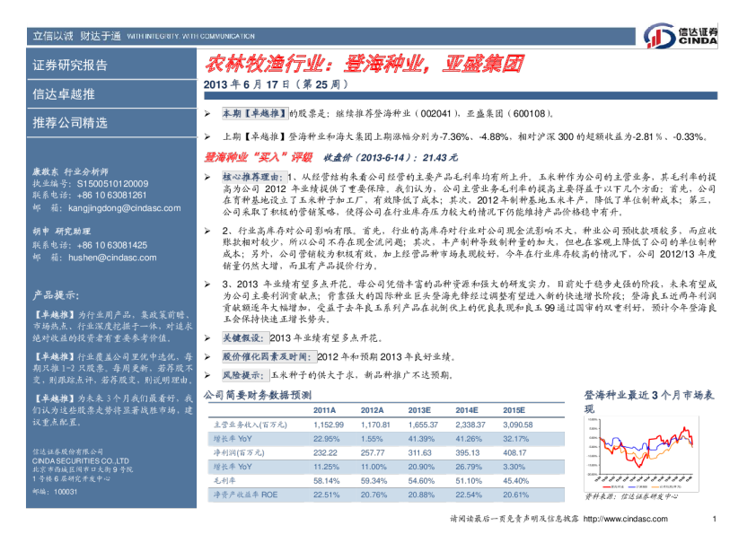Click the 2013E column header in the table
Viewport: 756px width, 534px height.
click(421, 409)
